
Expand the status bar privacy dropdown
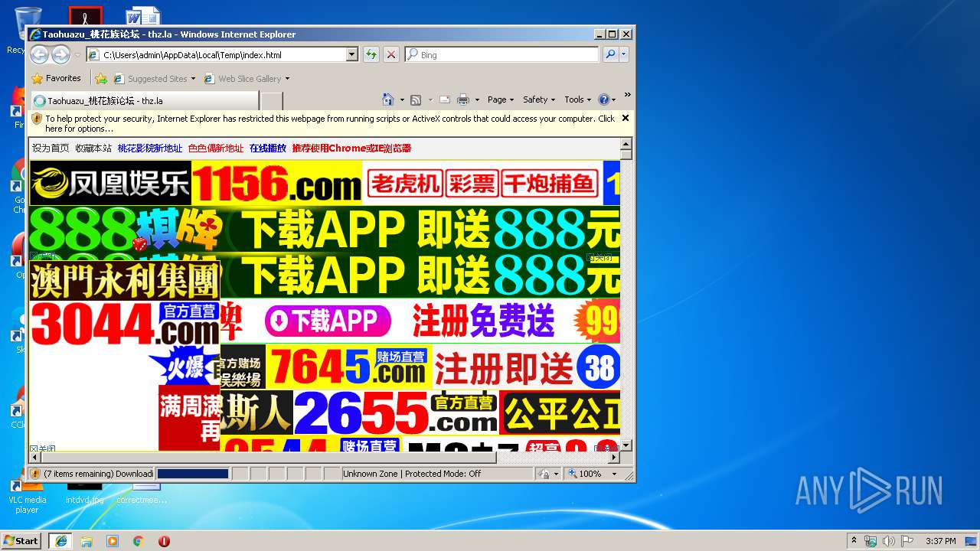pyautogui.click(x=556, y=474)
